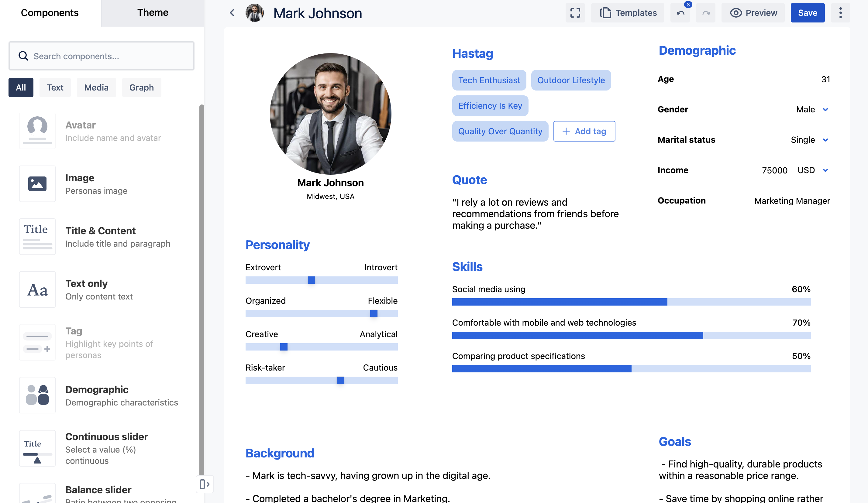Open the Gender dropdown

coord(825,109)
